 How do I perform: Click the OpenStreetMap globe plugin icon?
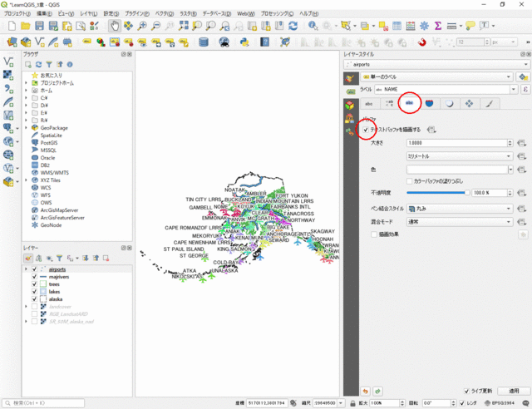(x=224, y=42)
